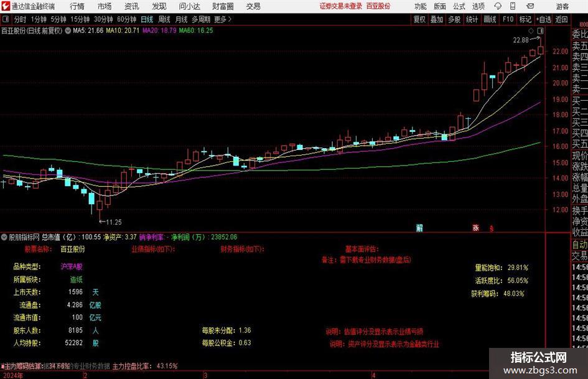Switch to 1分钟 period
Screen dimensions: 588x379
click(39, 19)
